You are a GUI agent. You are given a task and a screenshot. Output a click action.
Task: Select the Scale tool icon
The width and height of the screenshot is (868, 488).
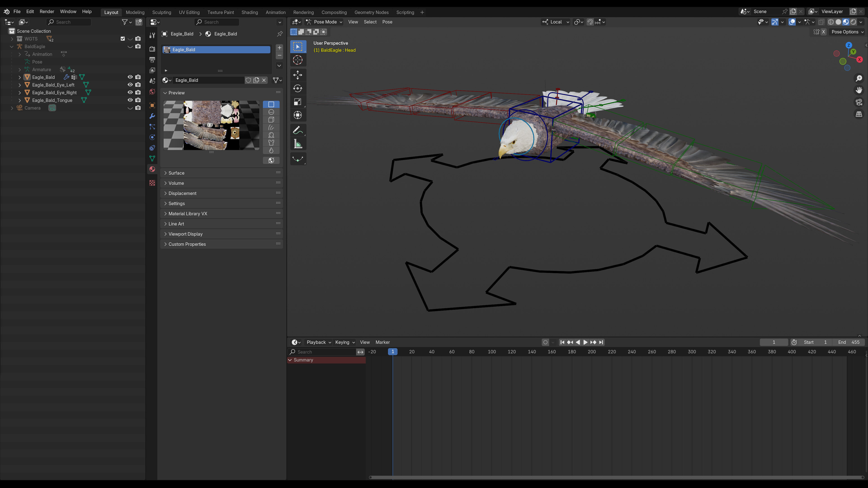[297, 102]
